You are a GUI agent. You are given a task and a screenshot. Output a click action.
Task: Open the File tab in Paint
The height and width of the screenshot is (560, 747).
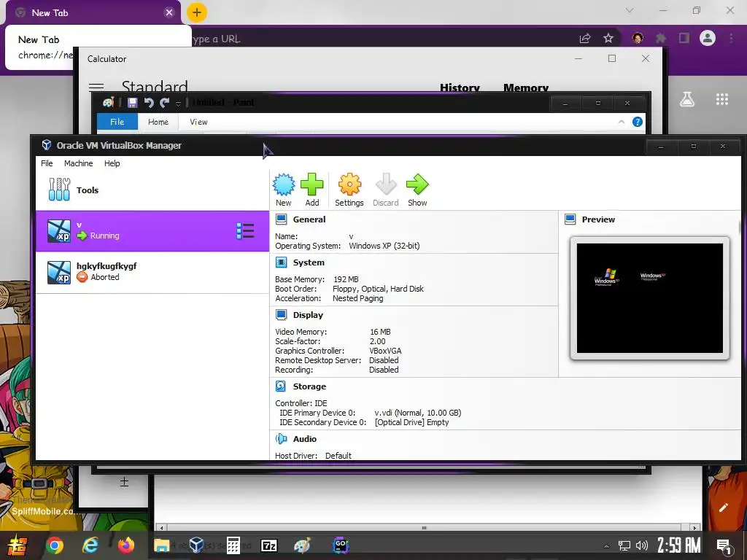point(117,122)
